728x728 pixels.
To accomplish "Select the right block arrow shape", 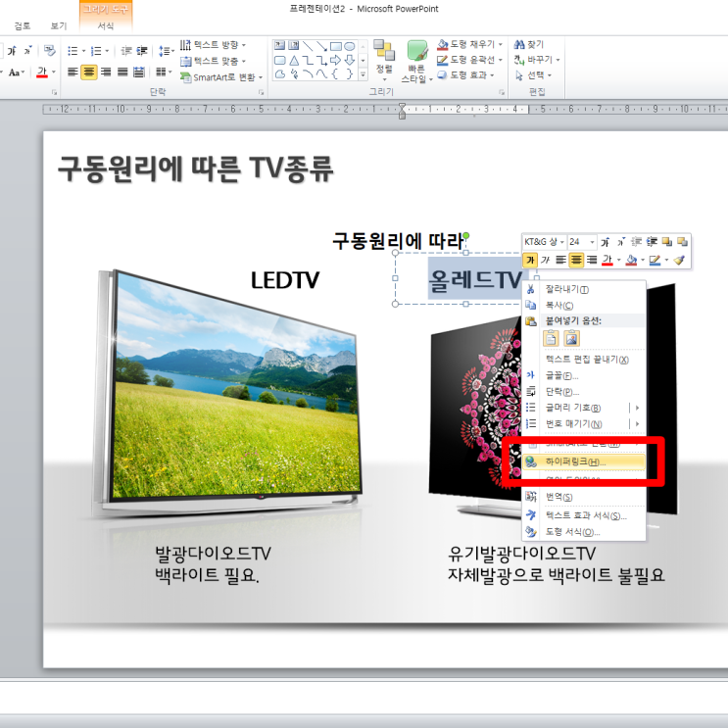I will pyautogui.click(x=336, y=60).
